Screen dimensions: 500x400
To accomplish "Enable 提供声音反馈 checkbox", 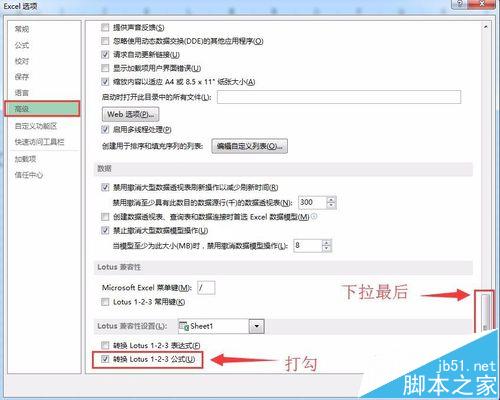I will pos(105,27).
